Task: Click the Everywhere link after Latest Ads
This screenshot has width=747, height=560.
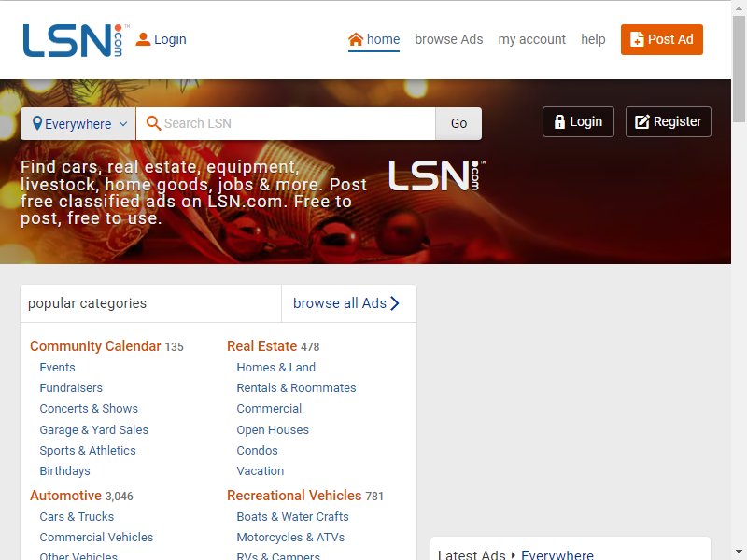Action: point(557,554)
